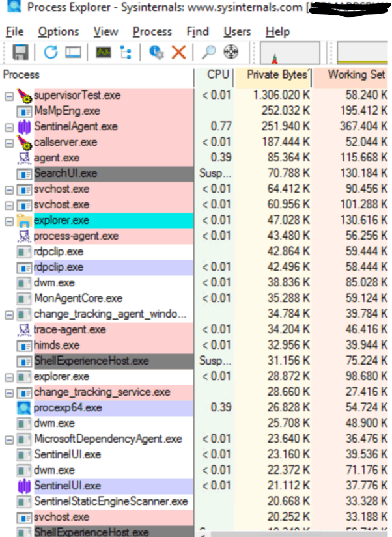392x537 pixels.
Task: Click the 367.404 K working set value
Action: (363, 126)
